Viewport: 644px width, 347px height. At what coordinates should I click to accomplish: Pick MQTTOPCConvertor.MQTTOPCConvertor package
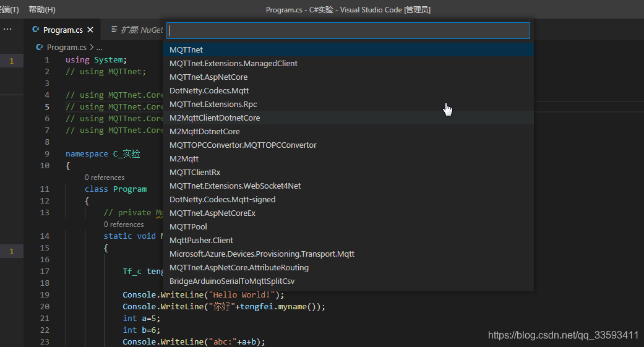point(348,145)
